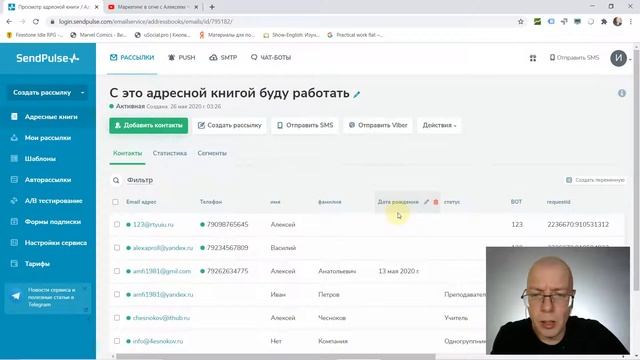Click the Фильтр field
The height and width of the screenshot is (360, 640).
point(140,180)
